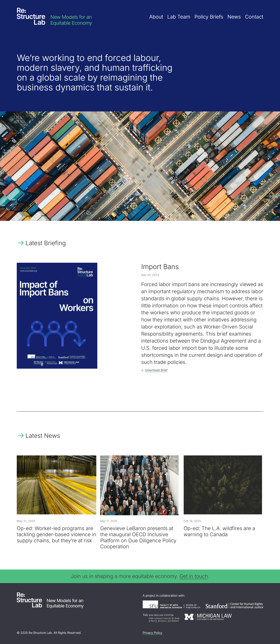Click the Get in touch link

coord(193,576)
